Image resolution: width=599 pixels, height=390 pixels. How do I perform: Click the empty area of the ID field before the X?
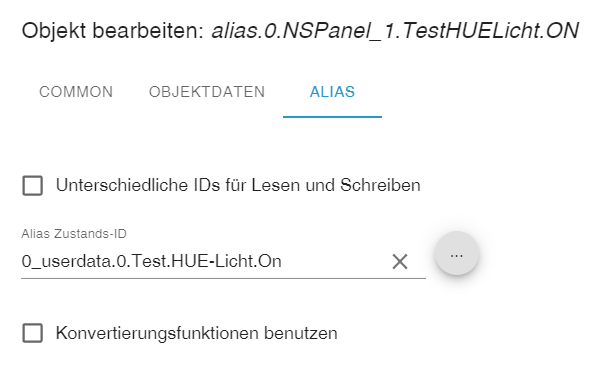pos(336,262)
